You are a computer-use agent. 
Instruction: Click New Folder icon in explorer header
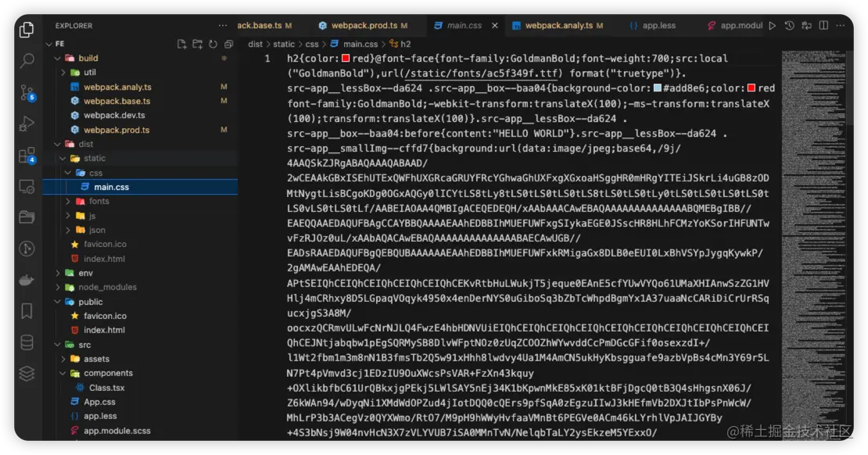(x=197, y=44)
